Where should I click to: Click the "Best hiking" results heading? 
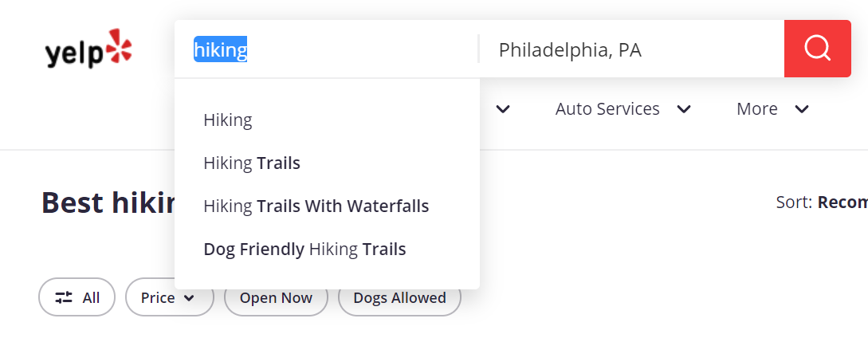[x=108, y=202]
